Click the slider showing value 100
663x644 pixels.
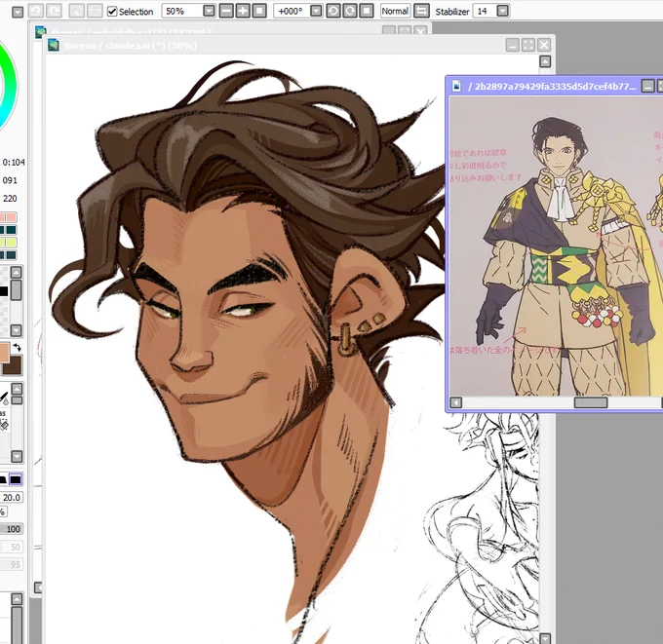coord(11,529)
